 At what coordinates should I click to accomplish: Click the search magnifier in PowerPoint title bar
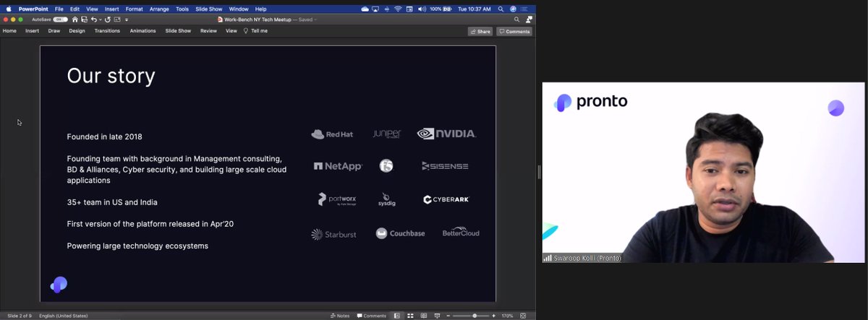(516, 20)
